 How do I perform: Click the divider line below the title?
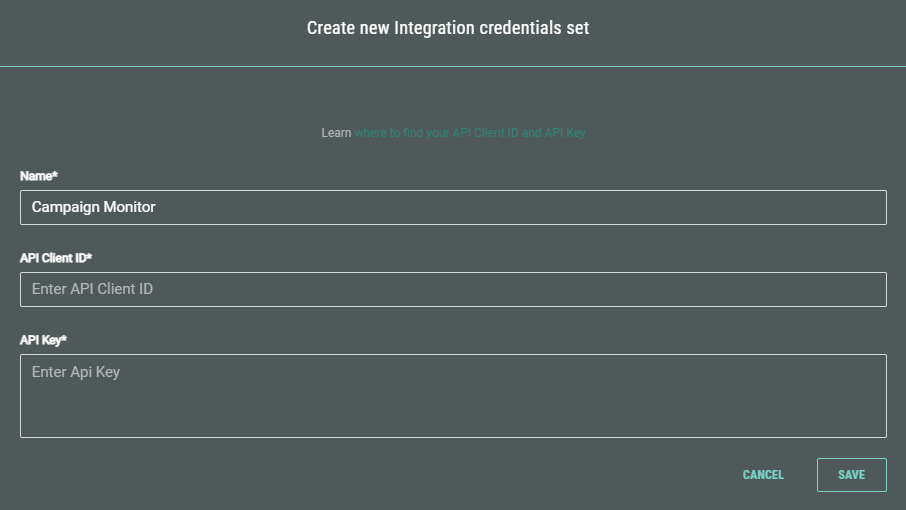pyautogui.click(x=452, y=66)
